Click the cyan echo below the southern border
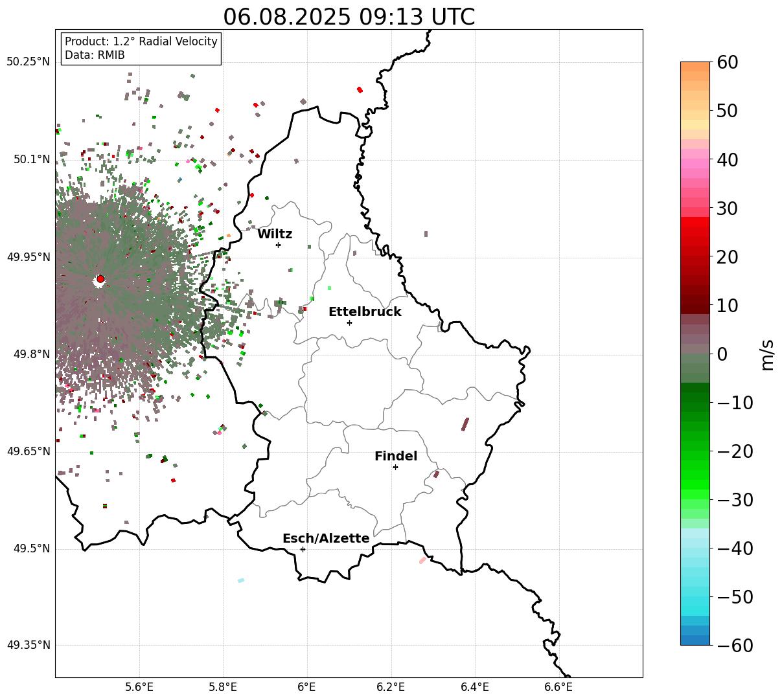The height and width of the screenshot is (700, 782). [241, 580]
